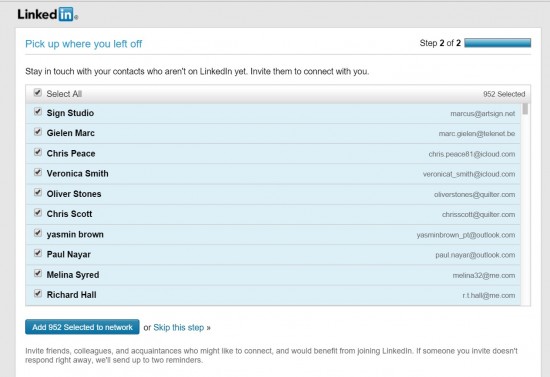
Task: Uncheck Veronica Smith contact
Action: (38, 173)
